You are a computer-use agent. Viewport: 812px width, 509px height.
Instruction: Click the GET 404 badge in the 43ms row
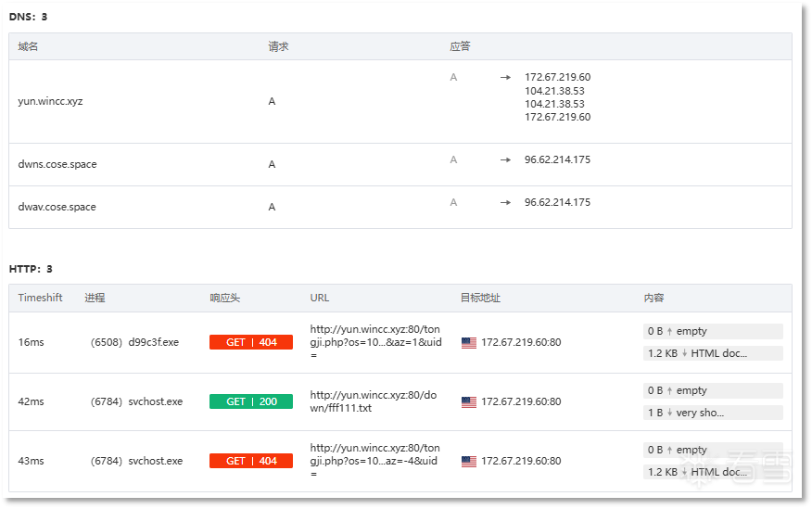click(x=250, y=461)
